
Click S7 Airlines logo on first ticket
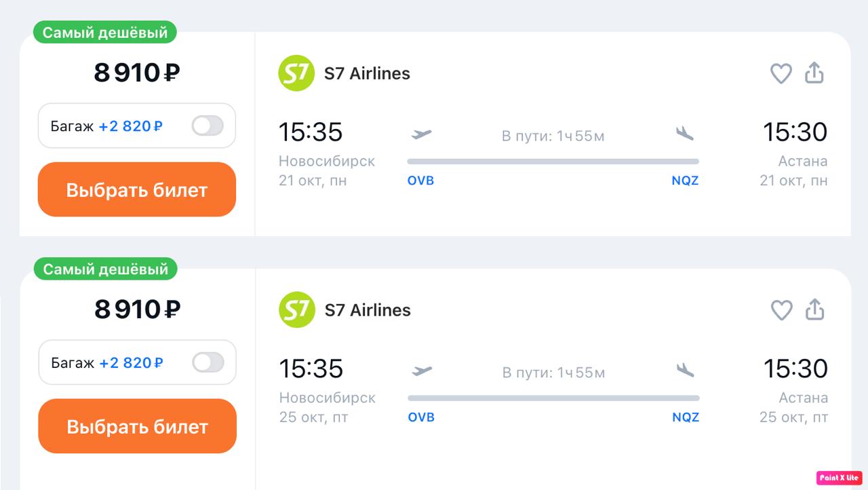(296, 73)
